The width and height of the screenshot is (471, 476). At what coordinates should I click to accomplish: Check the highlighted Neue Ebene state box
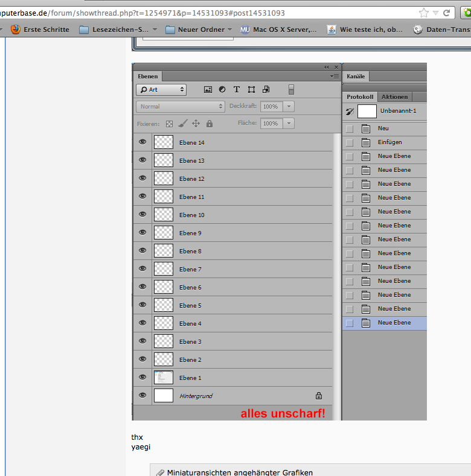(350, 323)
